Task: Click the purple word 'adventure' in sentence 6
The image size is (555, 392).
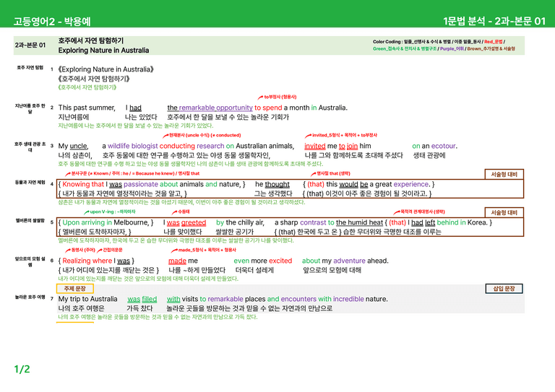Action: point(349,261)
